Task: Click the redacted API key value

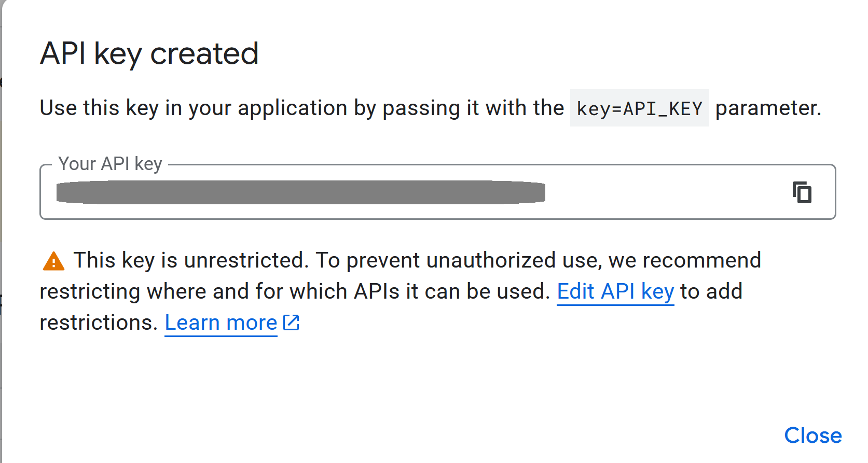Action: [x=301, y=192]
